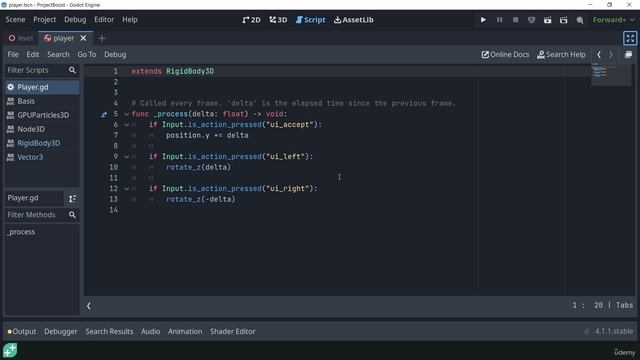Screen dimensions: 640x360
Task: Jump to the _process method
Action: 42,232
